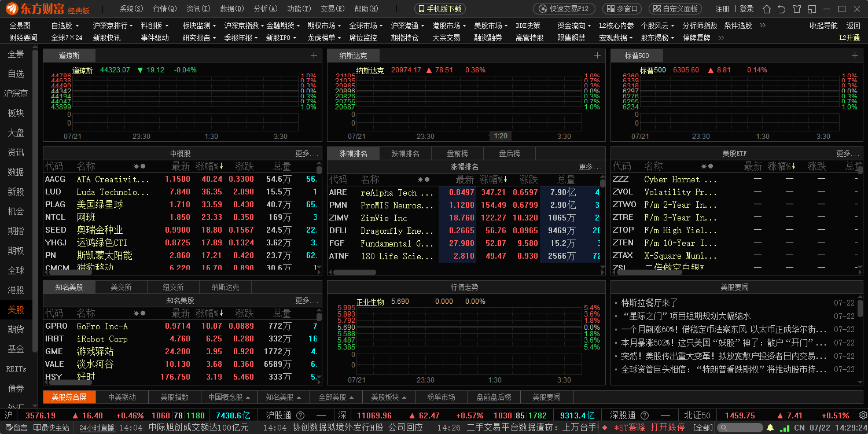Open 系统(S) menu
The width and height of the screenshot is (868, 434).
pyautogui.click(x=131, y=9)
